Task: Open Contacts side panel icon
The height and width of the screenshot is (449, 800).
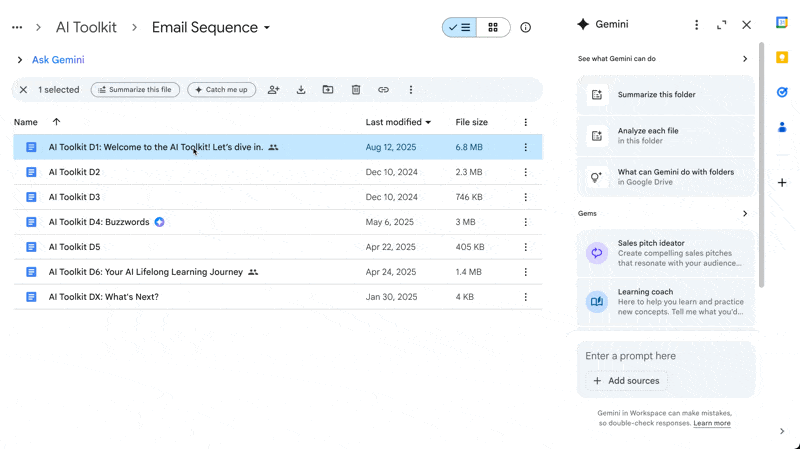Action: [x=782, y=127]
